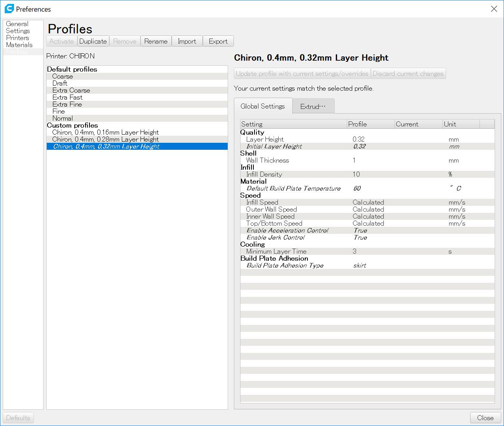This screenshot has width=504, height=426.
Task: Click the Defaults button
Action: point(18,418)
